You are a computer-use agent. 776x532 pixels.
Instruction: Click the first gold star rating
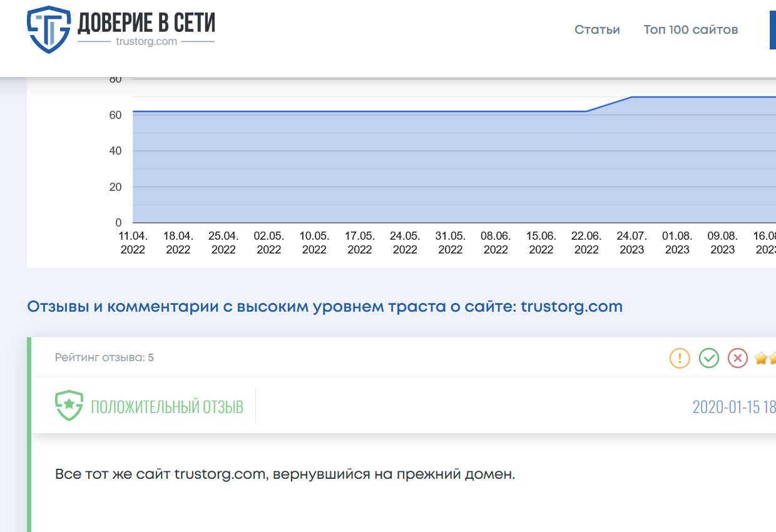pos(761,358)
